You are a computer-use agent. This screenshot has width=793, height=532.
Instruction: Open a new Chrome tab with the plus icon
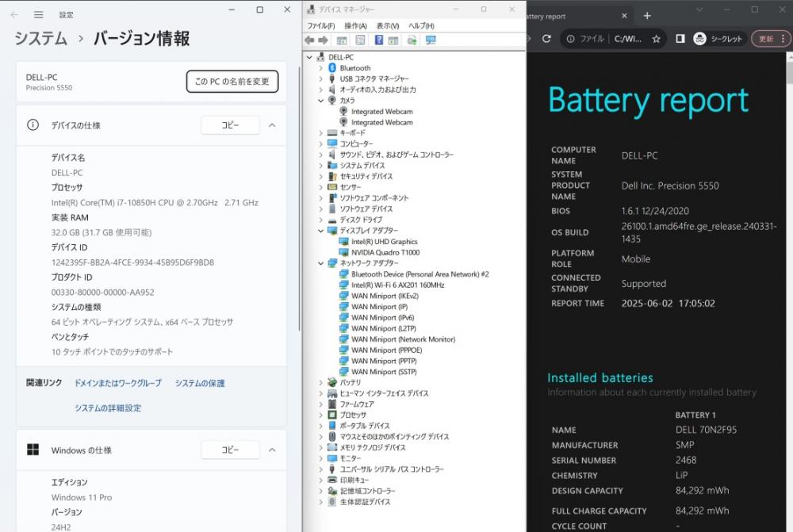647,16
